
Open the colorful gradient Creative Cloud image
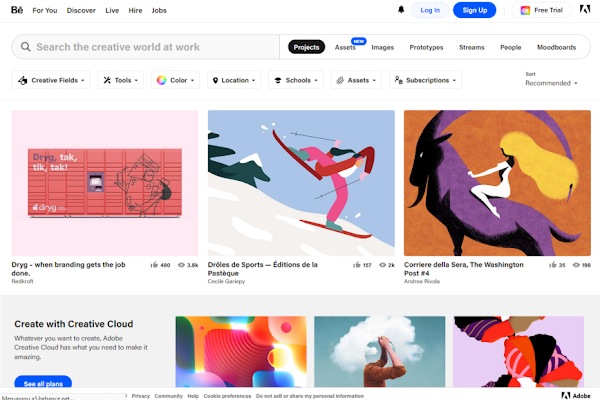pyautogui.click(x=241, y=351)
